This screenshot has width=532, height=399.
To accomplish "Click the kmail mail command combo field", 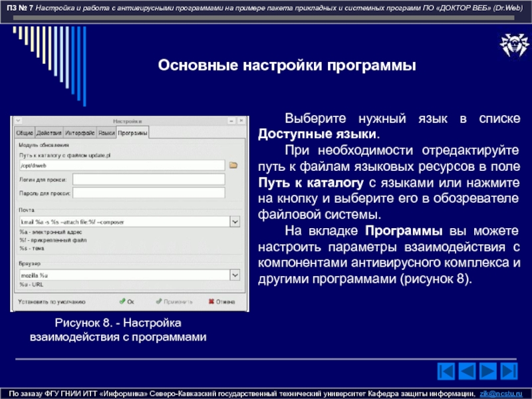I will click(x=125, y=222).
